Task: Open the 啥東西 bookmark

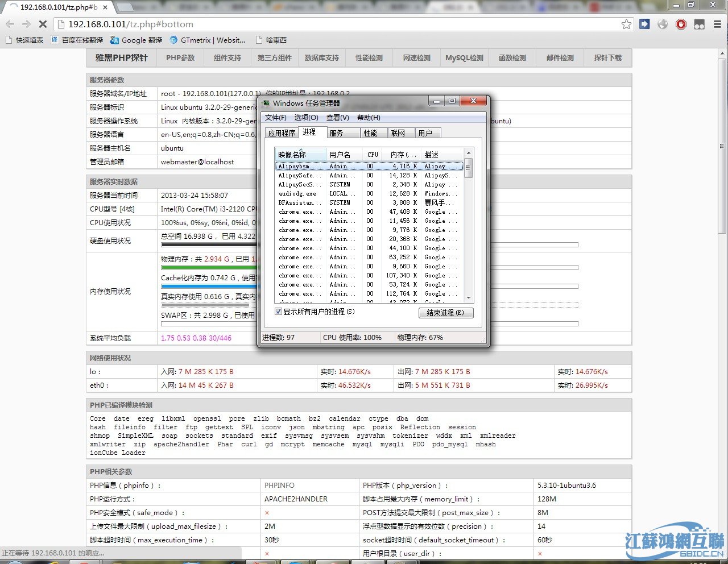Action: coord(271,40)
